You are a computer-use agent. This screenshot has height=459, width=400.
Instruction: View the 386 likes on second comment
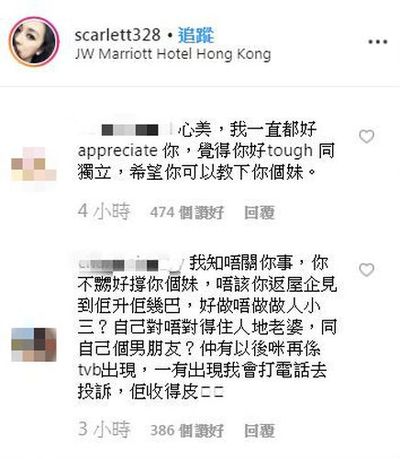[187, 430]
